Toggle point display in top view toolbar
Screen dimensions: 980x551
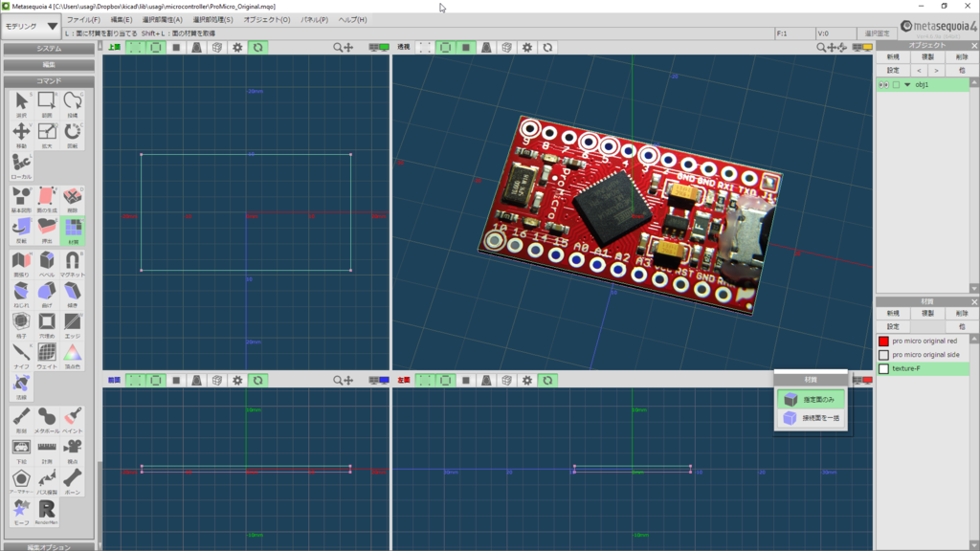click(135, 48)
